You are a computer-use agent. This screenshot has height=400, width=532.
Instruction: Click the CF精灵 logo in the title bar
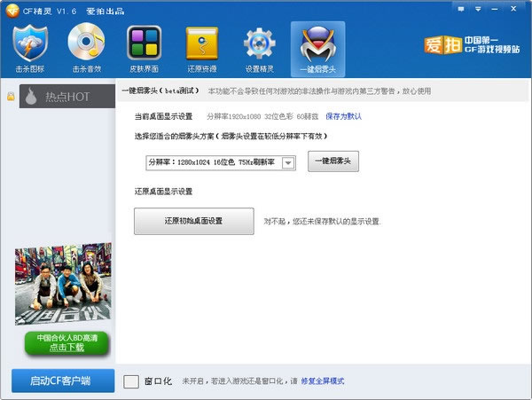tap(12, 11)
